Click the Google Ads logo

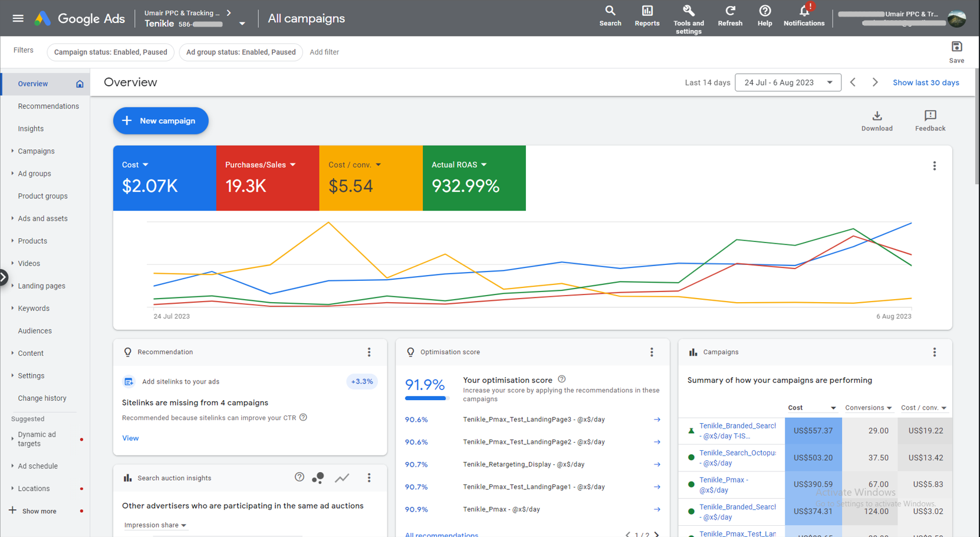[79, 18]
